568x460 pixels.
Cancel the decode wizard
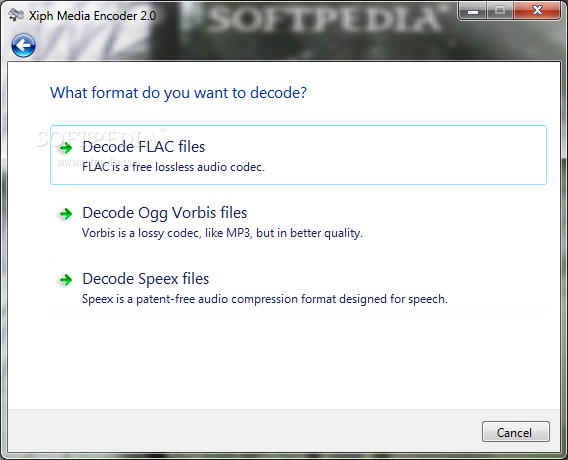point(515,431)
